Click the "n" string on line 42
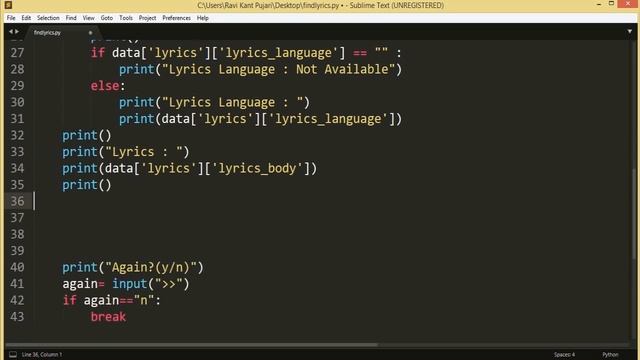640x360 pixels. click(144, 300)
